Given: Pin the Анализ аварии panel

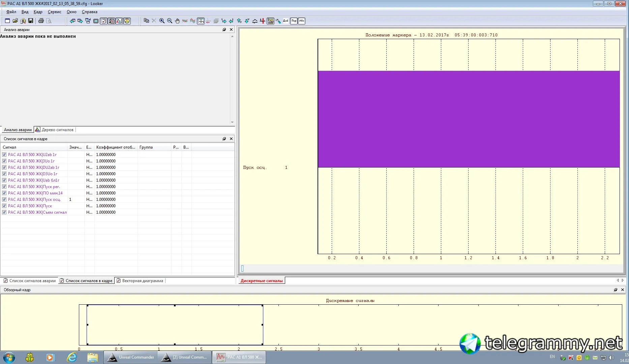Looking at the screenshot, I should click(x=224, y=30).
